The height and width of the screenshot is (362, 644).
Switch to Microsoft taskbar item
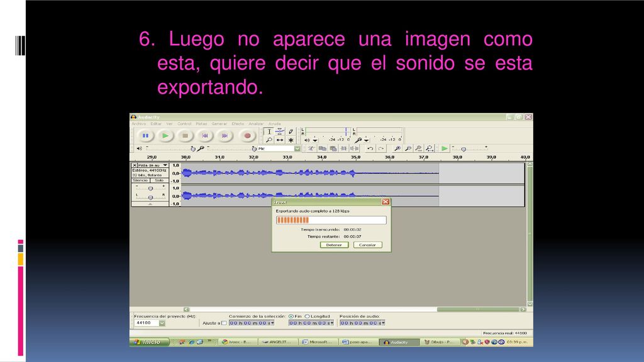[318, 342]
